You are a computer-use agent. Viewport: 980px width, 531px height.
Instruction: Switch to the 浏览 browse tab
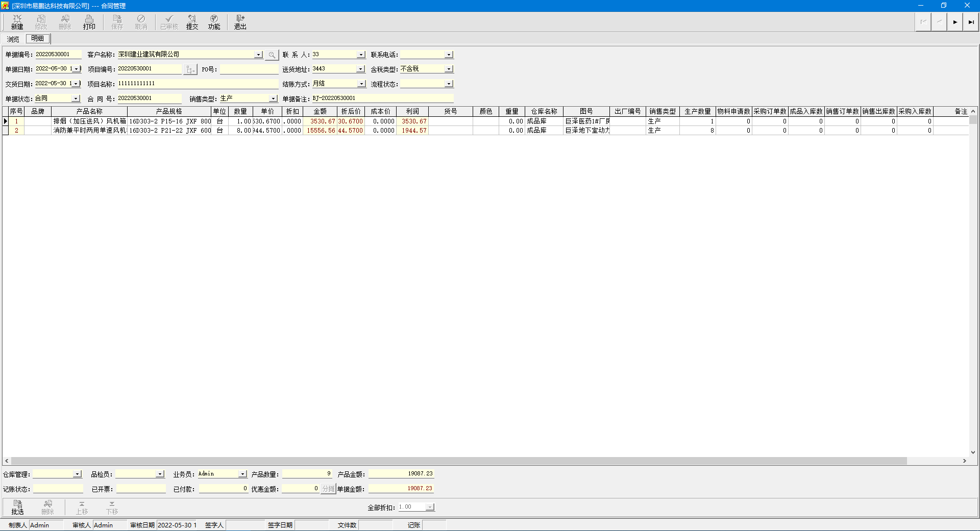coord(13,39)
